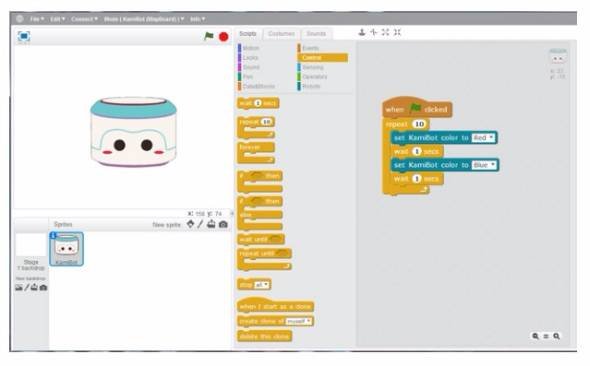Select the Control block category
The height and width of the screenshot is (366, 590).
click(322, 58)
